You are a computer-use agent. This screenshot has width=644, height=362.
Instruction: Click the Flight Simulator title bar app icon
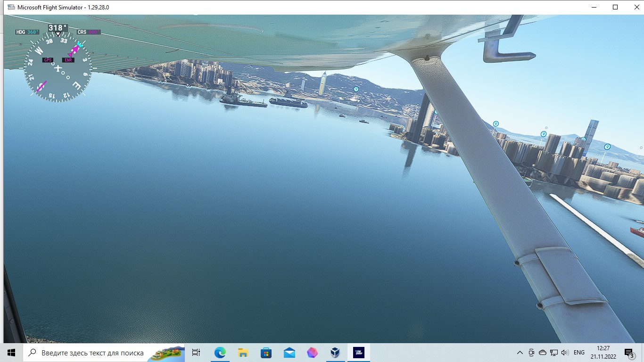coord(10,7)
